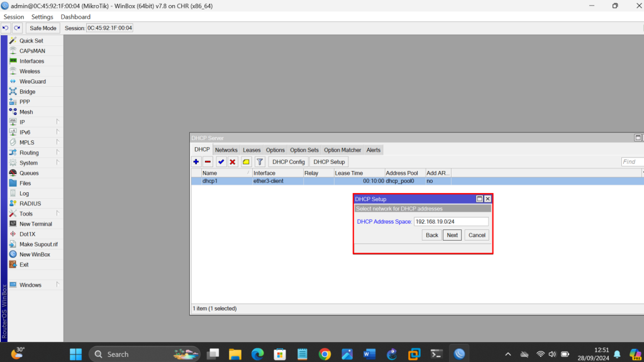The height and width of the screenshot is (362, 644).
Task: Open Google Chrome from the taskbar
Action: click(325, 354)
